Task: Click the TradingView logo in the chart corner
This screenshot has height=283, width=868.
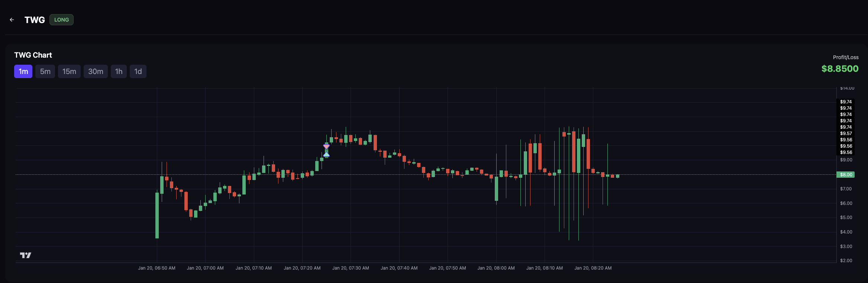Action: click(25, 255)
